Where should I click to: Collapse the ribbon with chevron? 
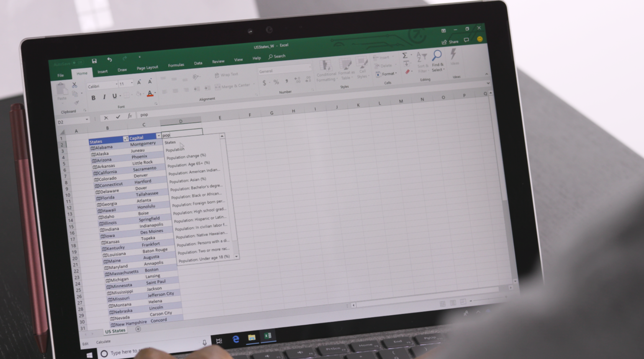pyautogui.click(x=486, y=74)
